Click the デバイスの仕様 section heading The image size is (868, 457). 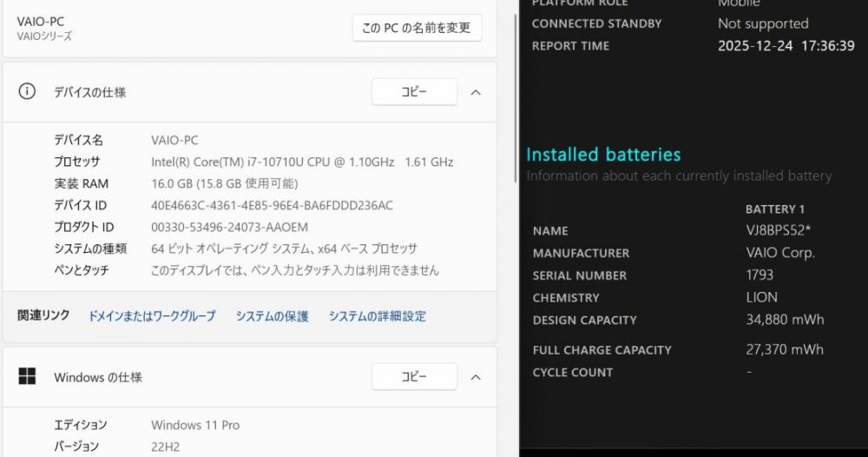click(89, 92)
